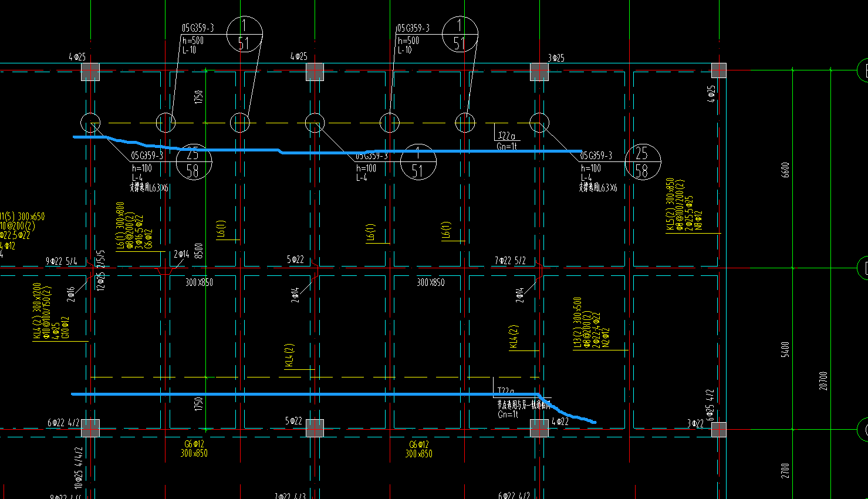868x499 pixels.
Task: Select the L13(2) 300x500 beam label
Action: 577,322
